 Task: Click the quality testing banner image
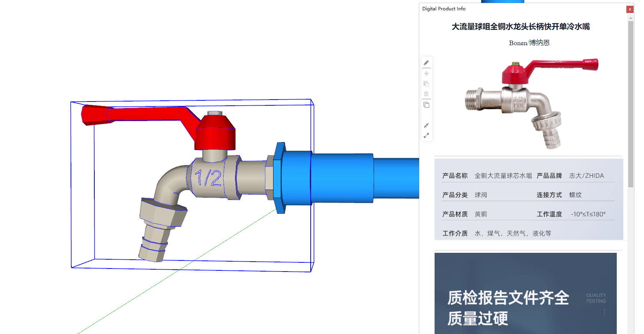pos(525,293)
